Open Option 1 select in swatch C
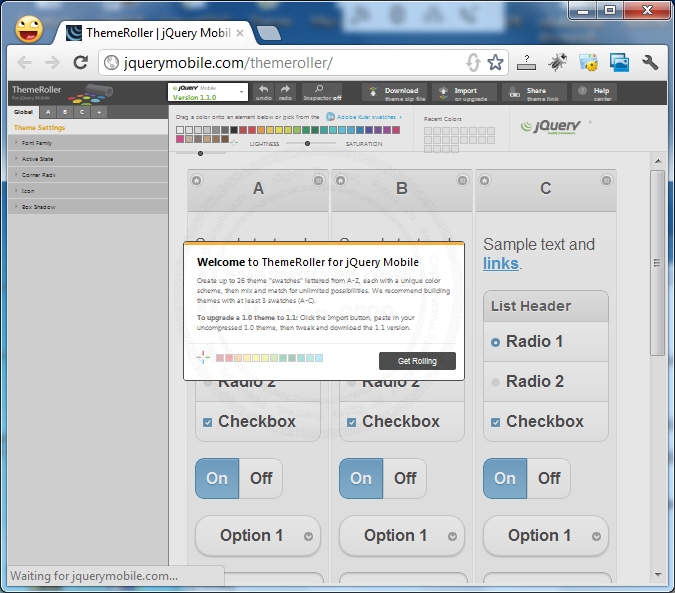The width and height of the screenshot is (675, 593). tap(546, 536)
